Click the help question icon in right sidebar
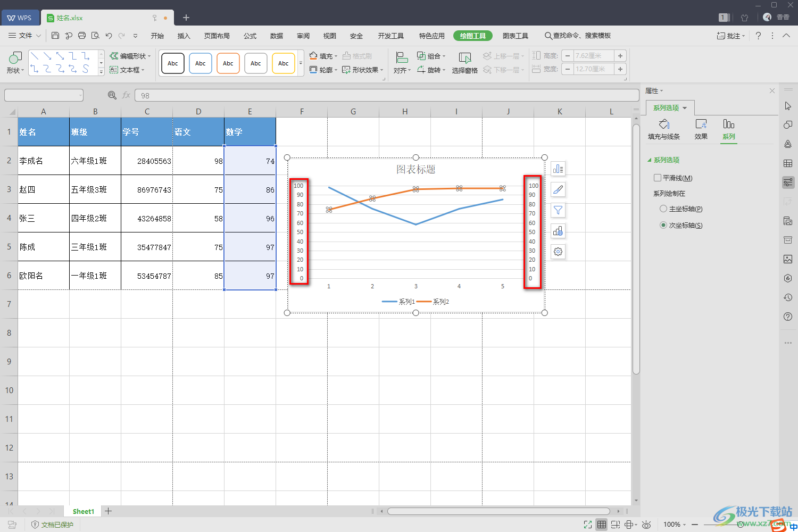Viewport: 798px width, 532px height. 788,317
